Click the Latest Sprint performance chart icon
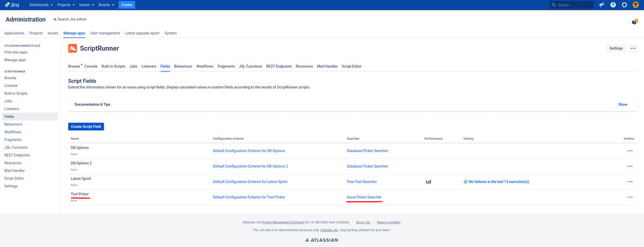This screenshot has height=247, width=644. point(429,182)
